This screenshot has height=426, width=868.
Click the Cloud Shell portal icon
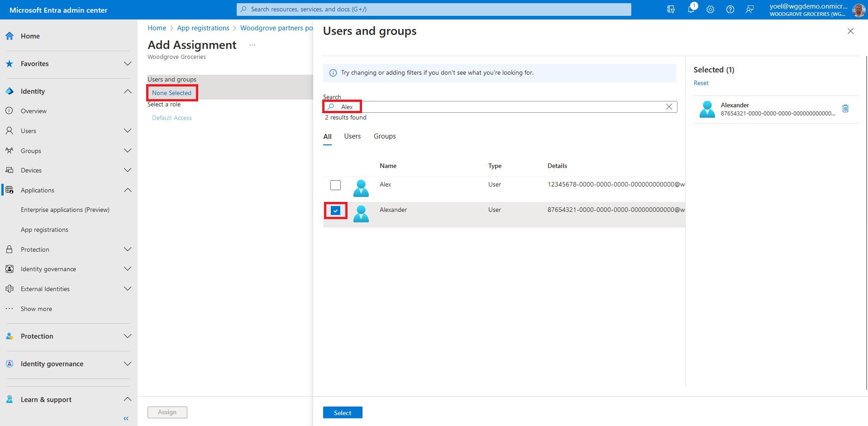click(671, 10)
